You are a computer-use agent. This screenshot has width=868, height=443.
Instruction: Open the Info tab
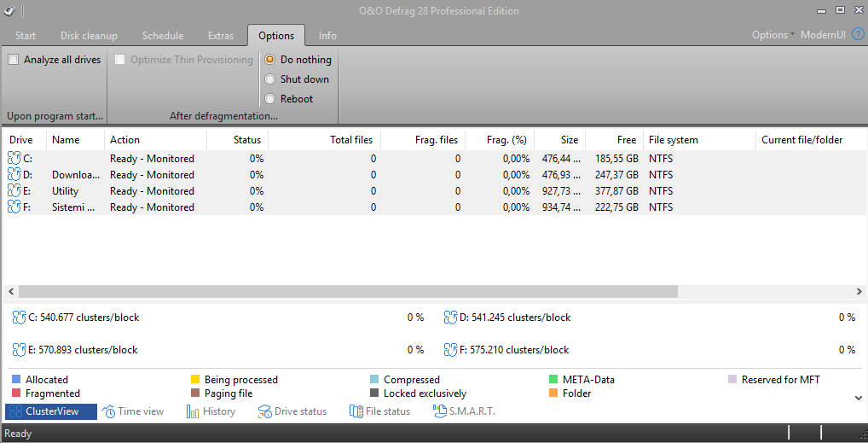(x=327, y=36)
